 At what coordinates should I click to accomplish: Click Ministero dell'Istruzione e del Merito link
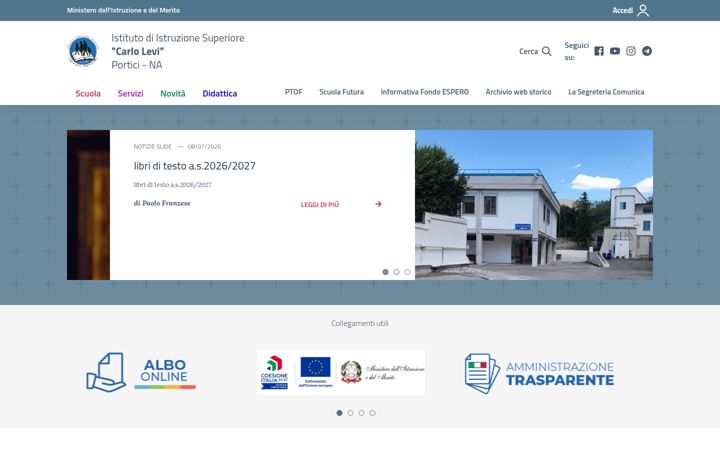(124, 10)
